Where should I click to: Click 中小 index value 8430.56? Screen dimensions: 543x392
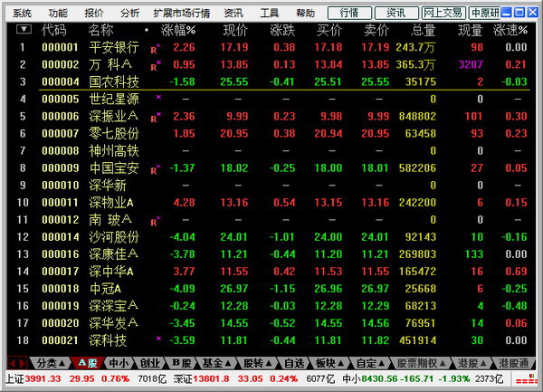point(379,378)
